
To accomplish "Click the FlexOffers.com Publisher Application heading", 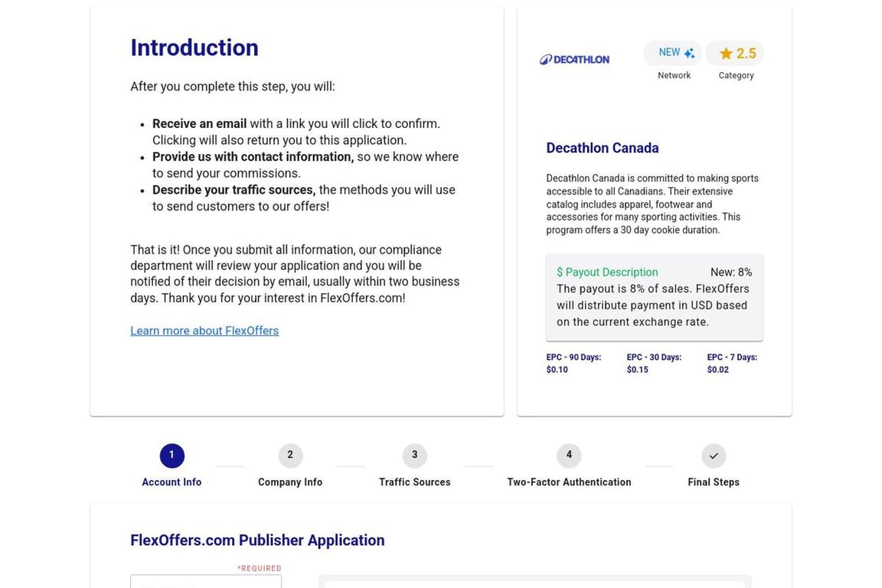I will click(257, 541).
